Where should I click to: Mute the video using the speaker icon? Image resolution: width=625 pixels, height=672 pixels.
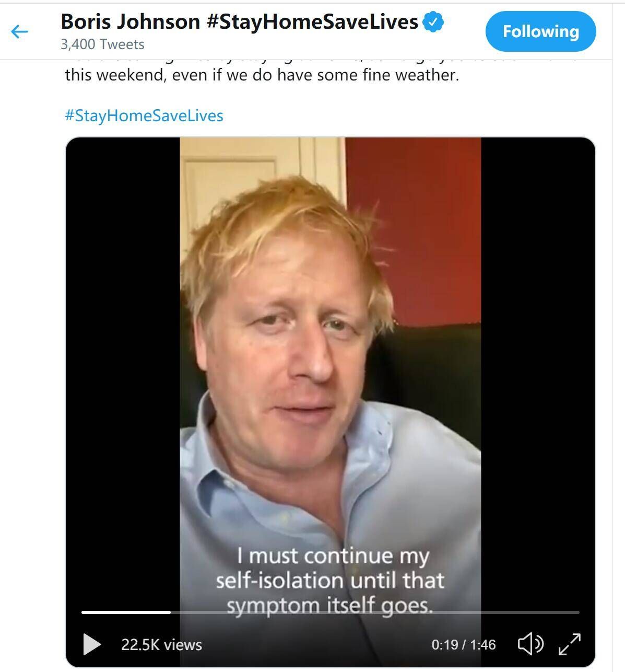pyautogui.click(x=530, y=644)
